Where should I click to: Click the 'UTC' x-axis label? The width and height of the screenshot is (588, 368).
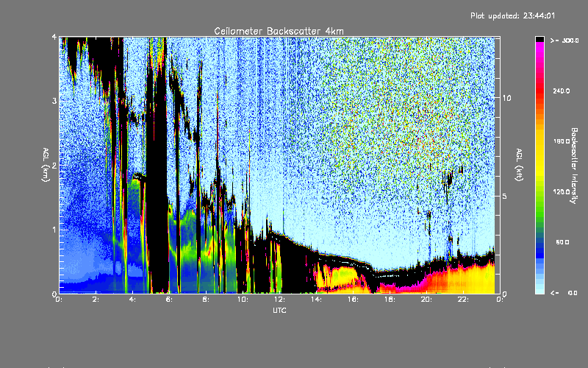pos(279,311)
